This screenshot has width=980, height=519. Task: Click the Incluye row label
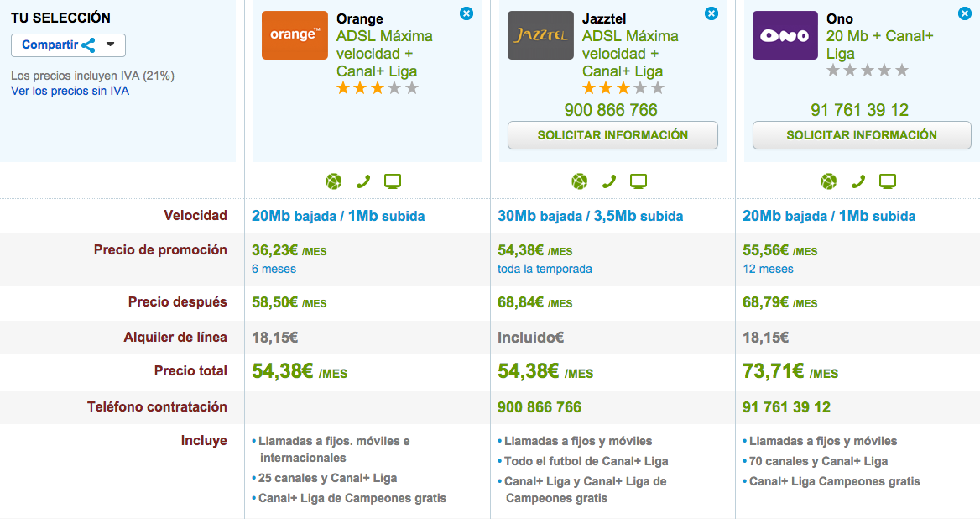tap(204, 441)
